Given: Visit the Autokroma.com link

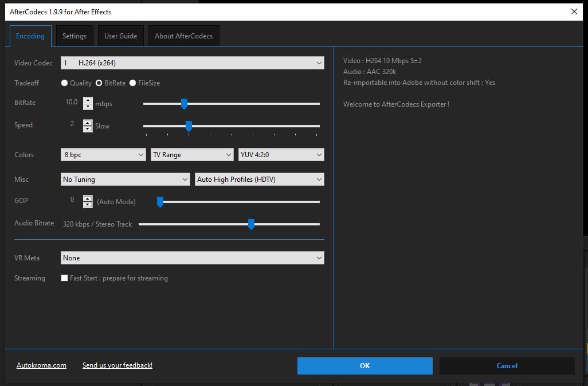Looking at the screenshot, I should click(42, 365).
